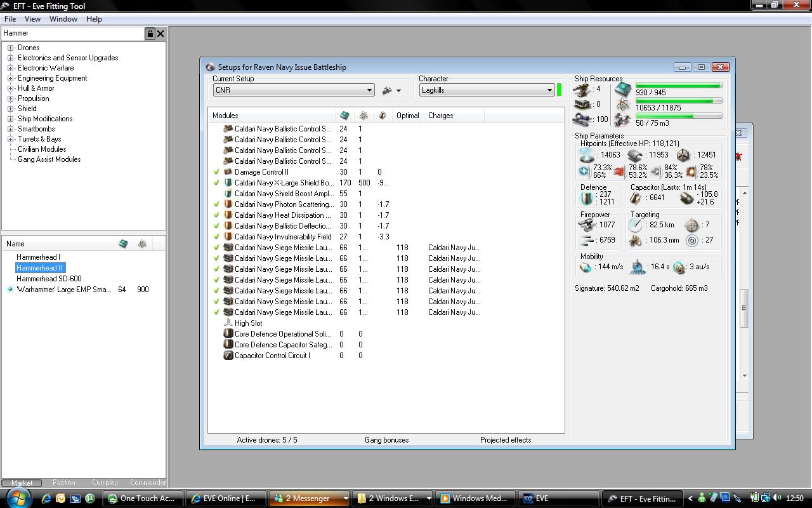Click in the Hammer search field

tap(73, 34)
